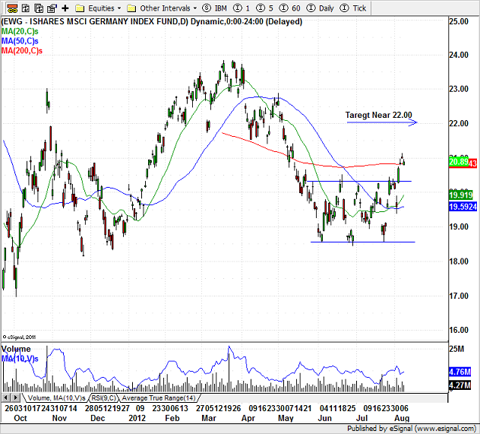Click the blue 4.76M volume marker
The height and width of the screenshot is (434, 480).
460,372
